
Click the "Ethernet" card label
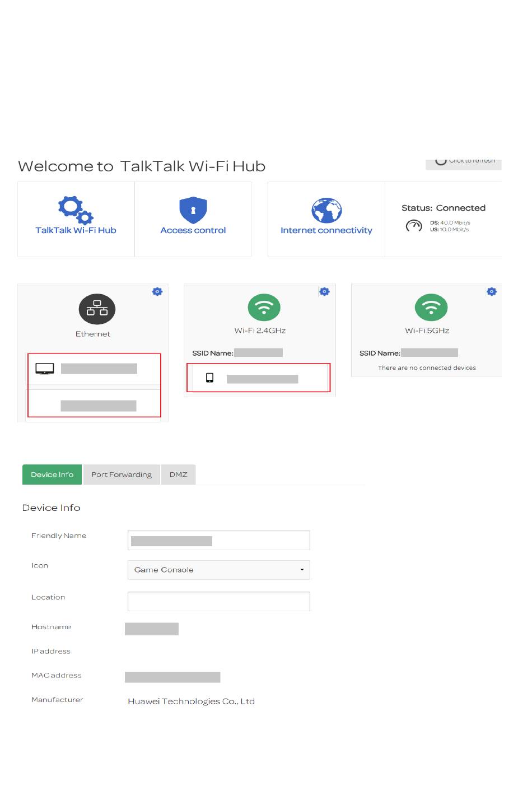(x=93, y=334)
